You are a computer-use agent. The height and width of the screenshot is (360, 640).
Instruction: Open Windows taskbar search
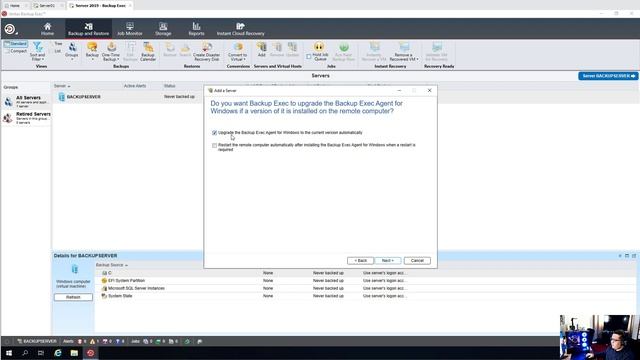(25, 353)
